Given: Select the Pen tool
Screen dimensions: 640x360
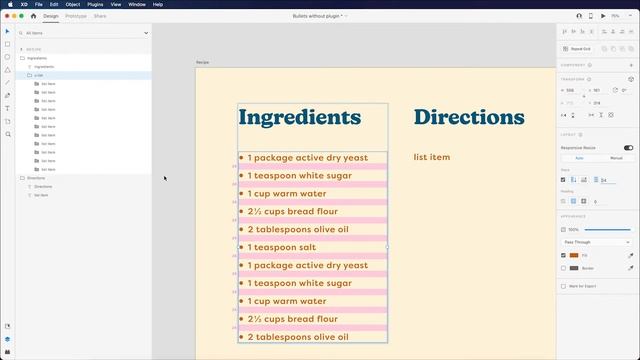Looking at the screenshot, I should [x=7, y=96].
